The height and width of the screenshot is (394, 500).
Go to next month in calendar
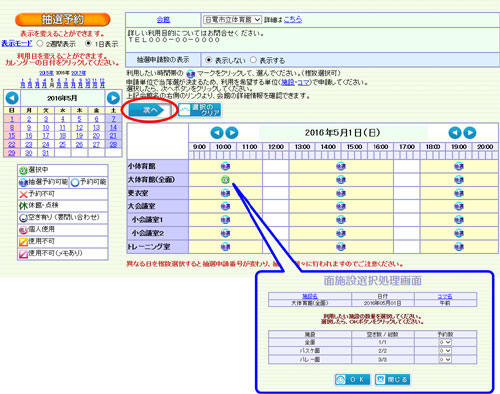(x=113, y=98)
